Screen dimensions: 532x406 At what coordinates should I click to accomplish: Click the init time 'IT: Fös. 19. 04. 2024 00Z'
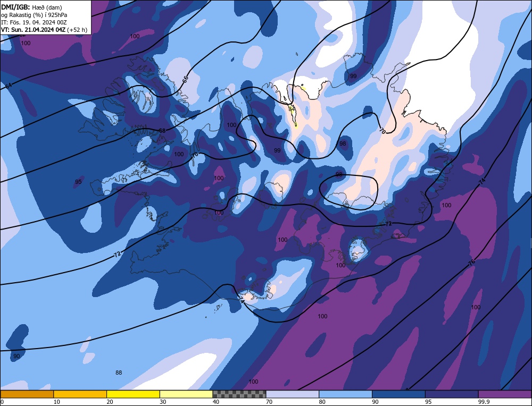[x=34, y=22]
